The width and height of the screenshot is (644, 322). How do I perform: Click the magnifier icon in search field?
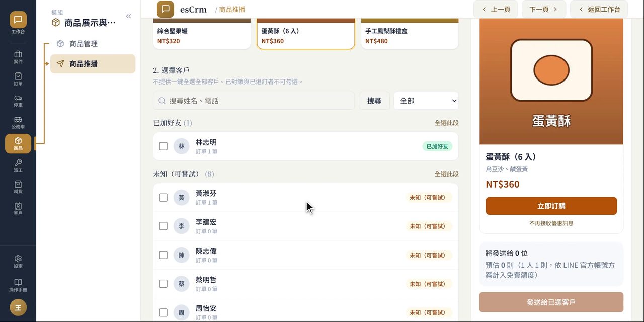(x=162, y=101)
